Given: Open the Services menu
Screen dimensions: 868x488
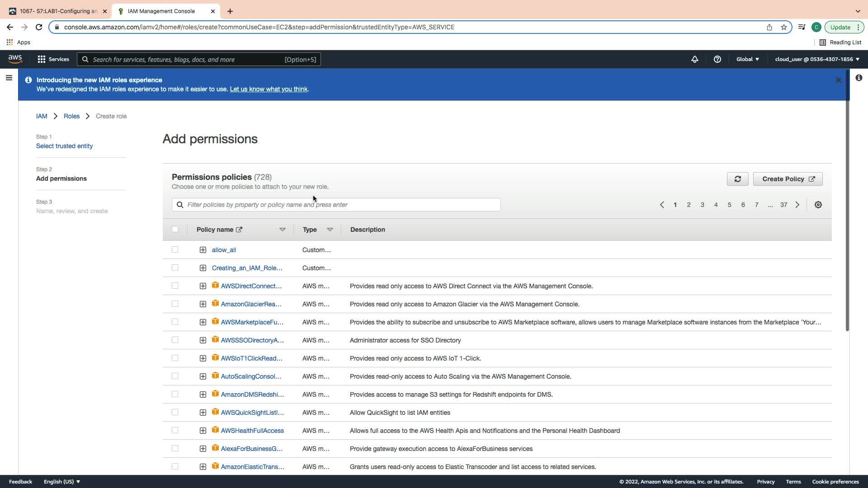Looking at the screenshot, I should click(53, 59).
